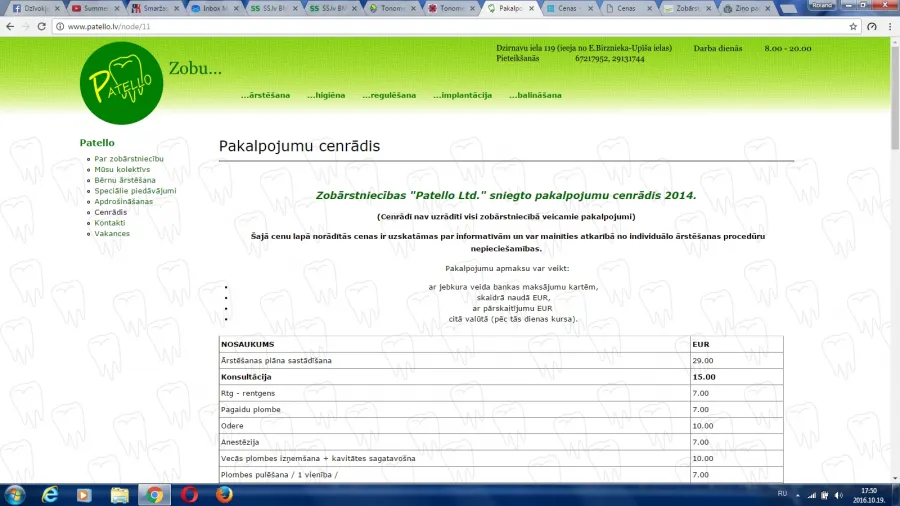Open the Vakances sidebar link
900x506 pixels.
coord(112,233)
